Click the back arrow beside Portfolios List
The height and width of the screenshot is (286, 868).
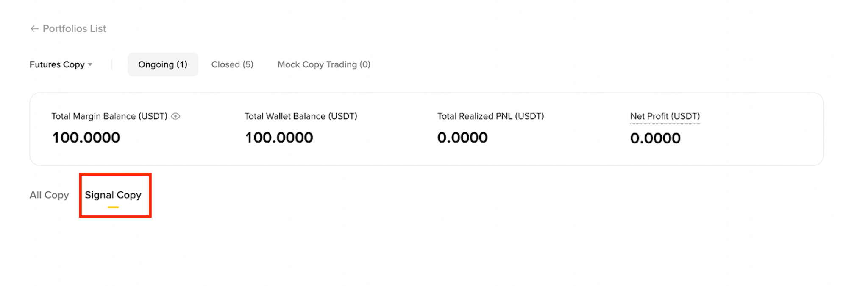point(34,29)
